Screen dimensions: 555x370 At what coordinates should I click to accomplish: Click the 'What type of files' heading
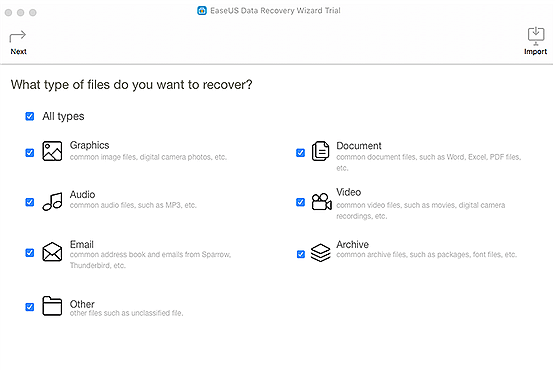(x=131, y=85)
